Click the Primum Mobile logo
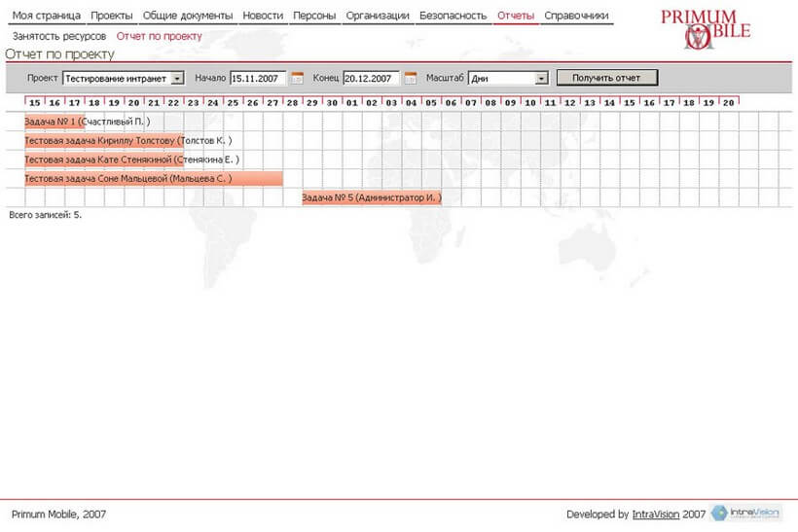The width and height of the screenshot is (798, 532). [705, 29]
